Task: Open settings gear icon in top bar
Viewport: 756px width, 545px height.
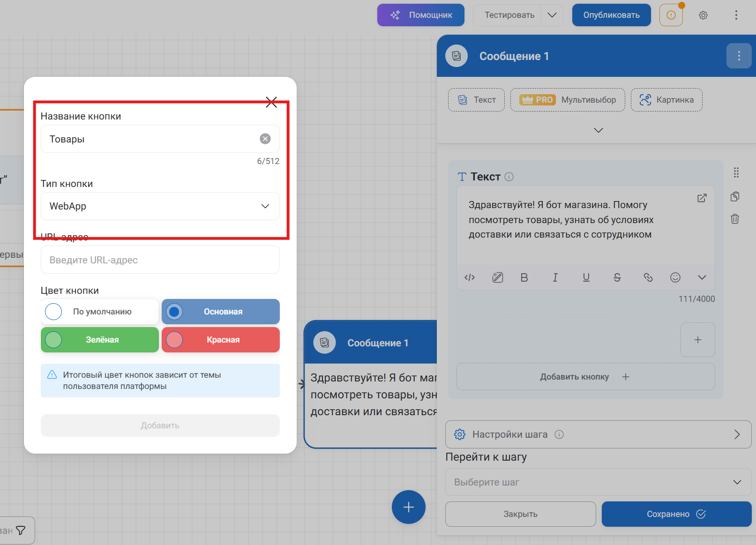Action: pos(703,15)
